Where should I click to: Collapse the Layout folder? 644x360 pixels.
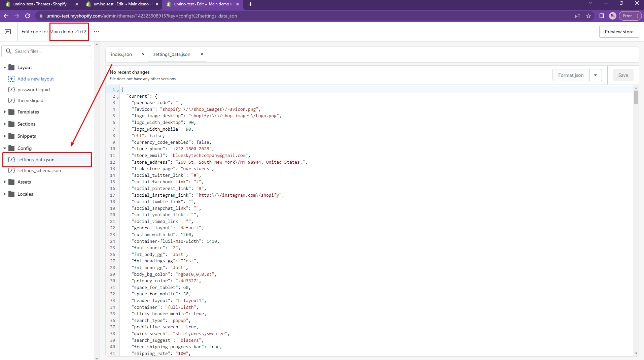[5, 67]
